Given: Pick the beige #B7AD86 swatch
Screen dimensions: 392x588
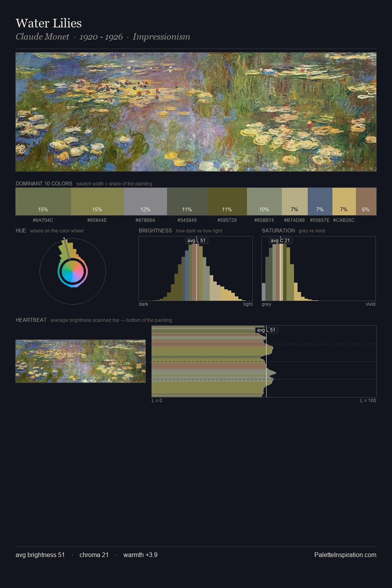Looking at the screenshot, I should point(295,201).
